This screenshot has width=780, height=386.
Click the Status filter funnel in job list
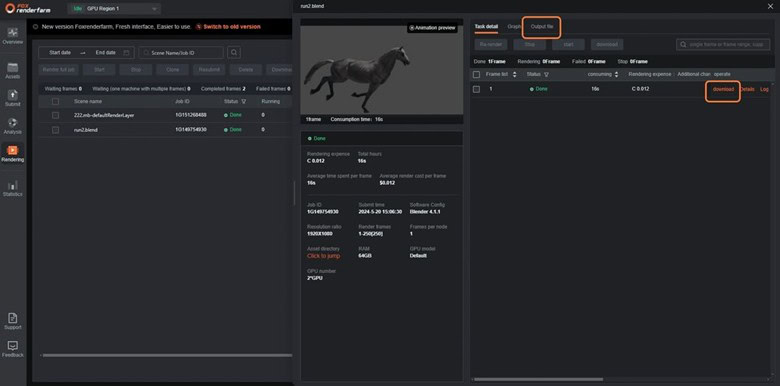tap(243, 101)
